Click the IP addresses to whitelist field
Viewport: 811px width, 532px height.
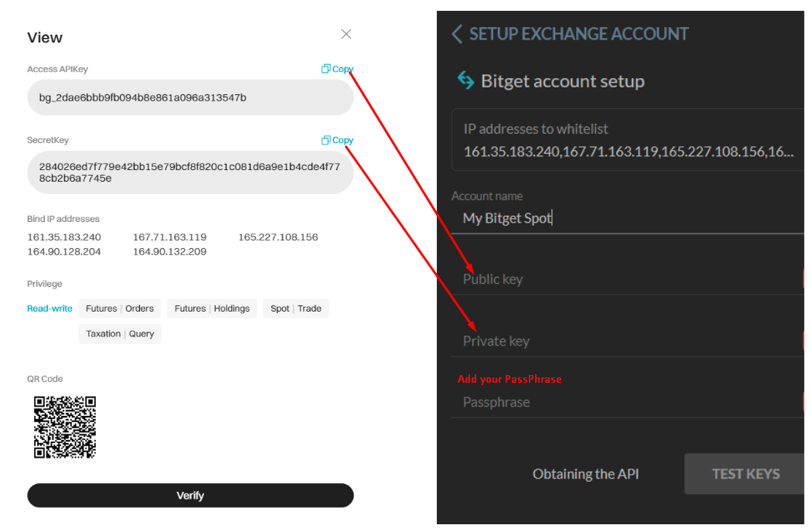[626, 139]
